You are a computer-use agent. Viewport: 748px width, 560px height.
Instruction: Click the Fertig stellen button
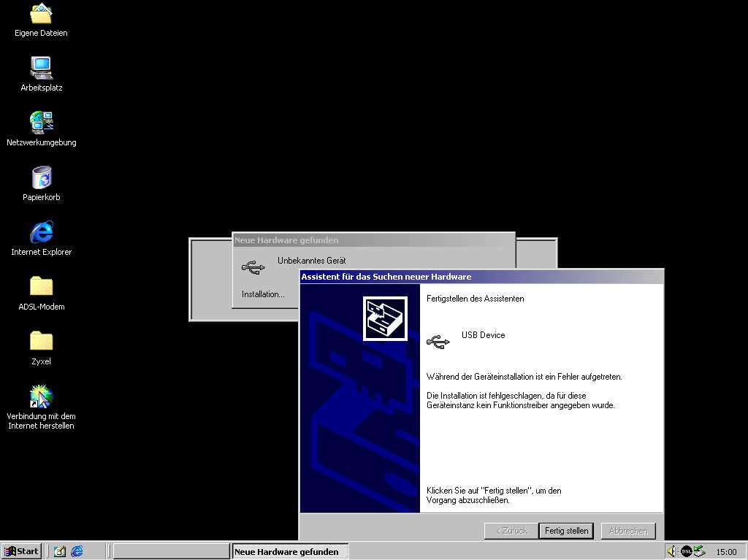(x=566, y=531)
